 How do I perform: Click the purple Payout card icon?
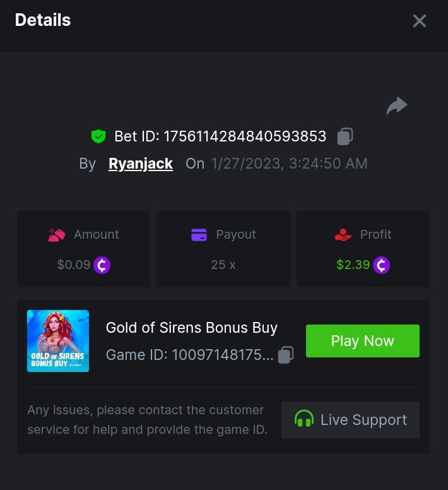(x=199, y=235)
